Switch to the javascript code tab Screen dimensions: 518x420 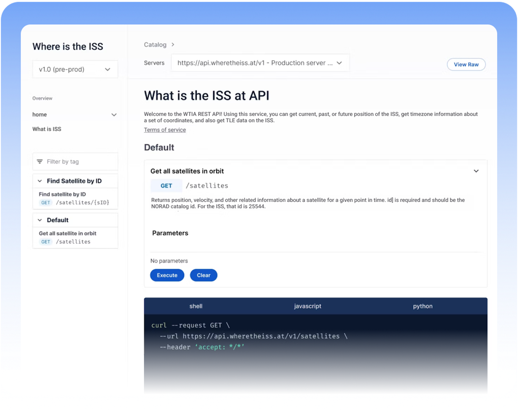point(307,306)
